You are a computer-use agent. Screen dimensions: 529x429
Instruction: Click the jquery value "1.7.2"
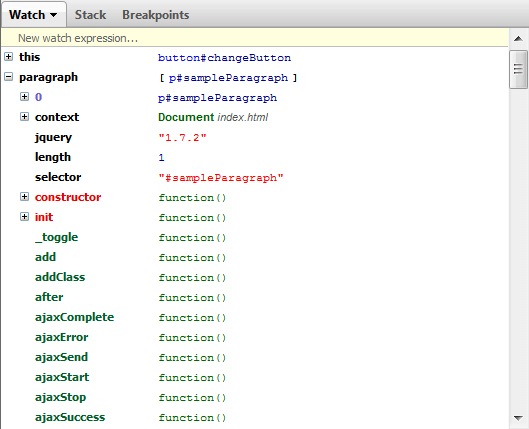(182, 138)
